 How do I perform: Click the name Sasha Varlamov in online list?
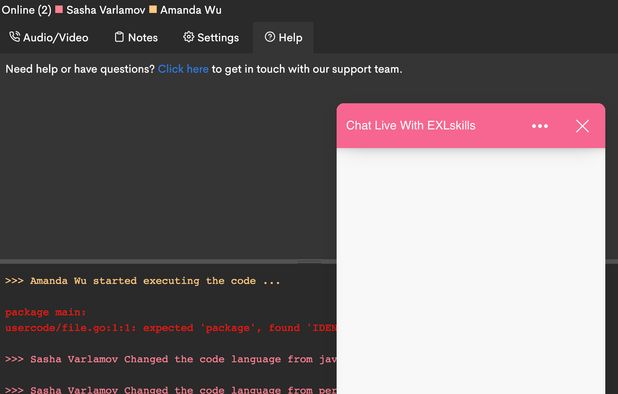tap(106, 10)
